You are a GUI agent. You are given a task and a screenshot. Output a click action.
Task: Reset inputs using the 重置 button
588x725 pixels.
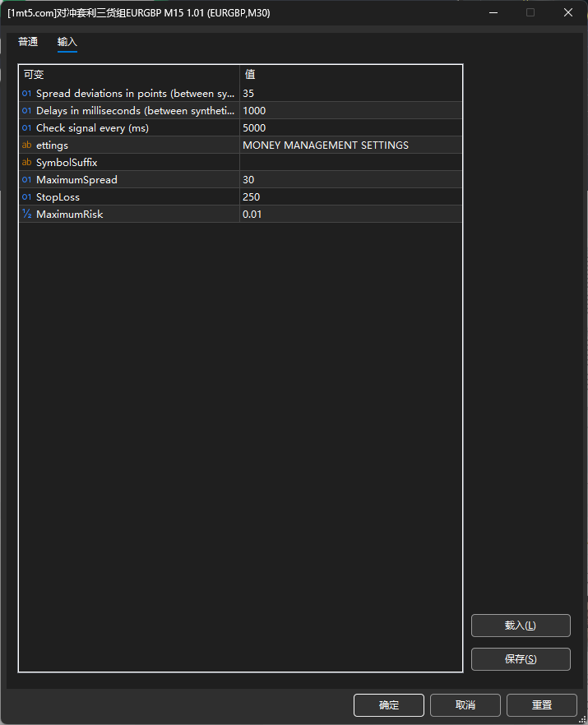coord(542,705)
